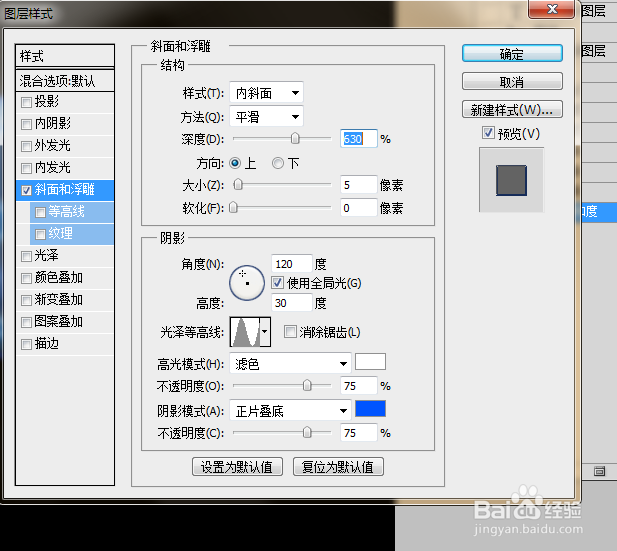Click the 确定 OK button
The width and height of the screenshot is (617, 551).
pos(512,54)
